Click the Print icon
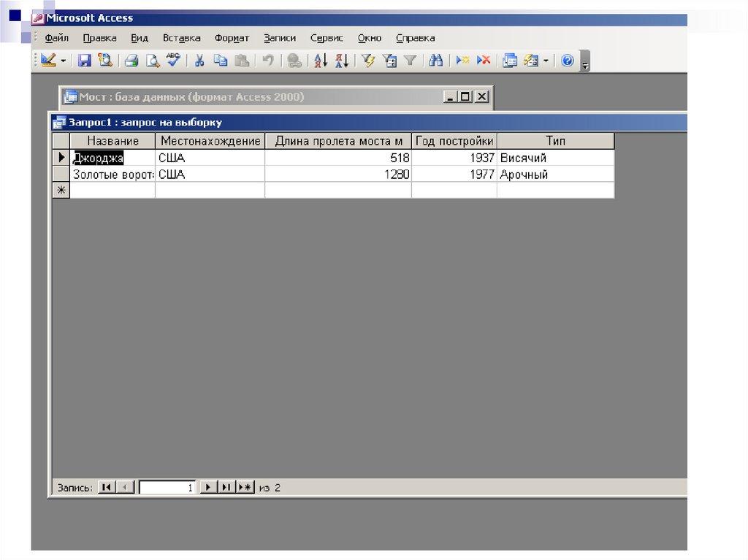The image size is (748, 560). (131, 61)
